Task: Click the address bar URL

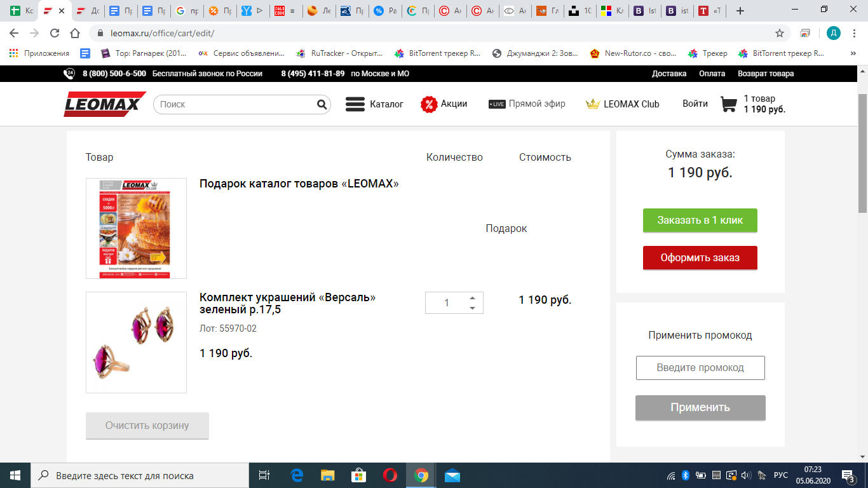Action: [162, 33]
